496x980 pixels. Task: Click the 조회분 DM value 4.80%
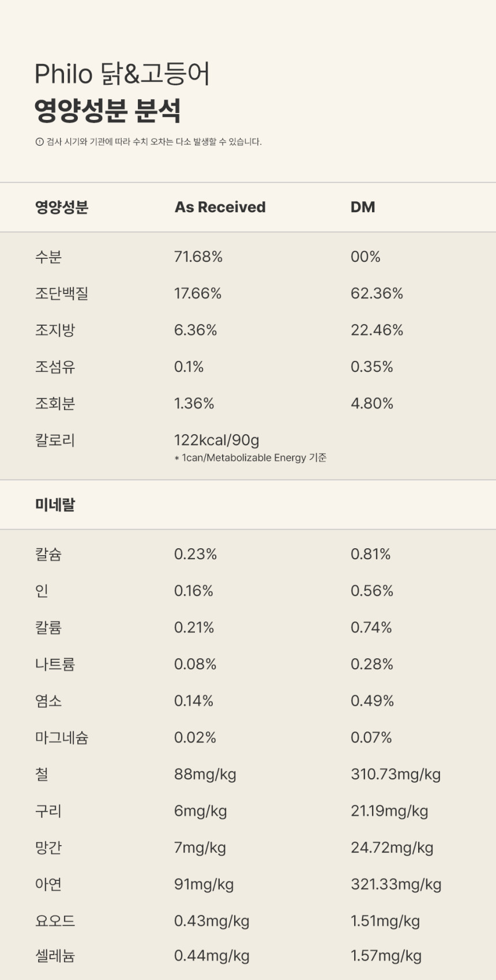tap(371, 404)
